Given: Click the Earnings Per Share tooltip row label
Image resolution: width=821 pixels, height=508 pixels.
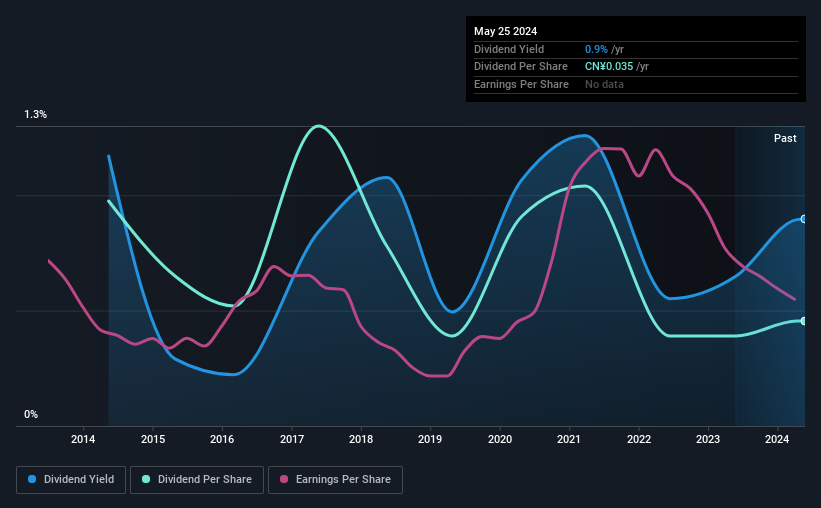Looking at the screenshot, I should point(522,84).
